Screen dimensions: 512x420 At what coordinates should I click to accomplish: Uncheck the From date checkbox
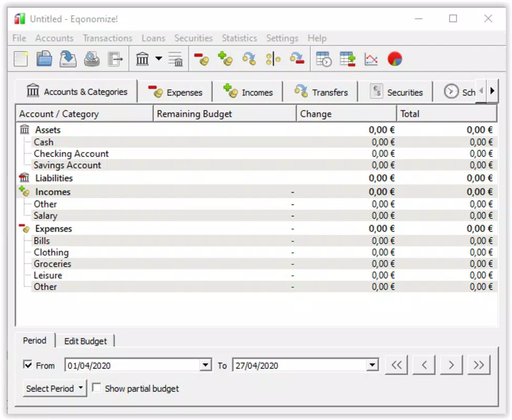(x=28, y=364)
